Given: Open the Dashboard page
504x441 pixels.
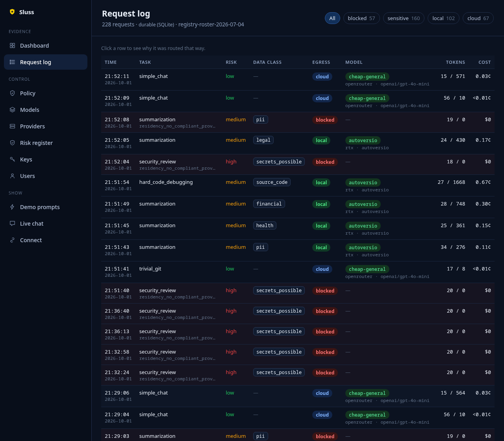Looking at the screenshot, I should [46, 46].
